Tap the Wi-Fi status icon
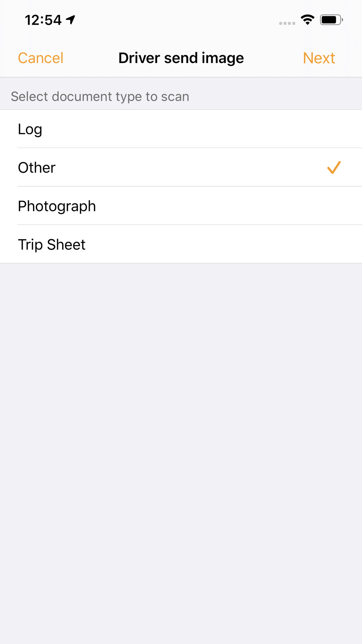 tap(307, 20)
